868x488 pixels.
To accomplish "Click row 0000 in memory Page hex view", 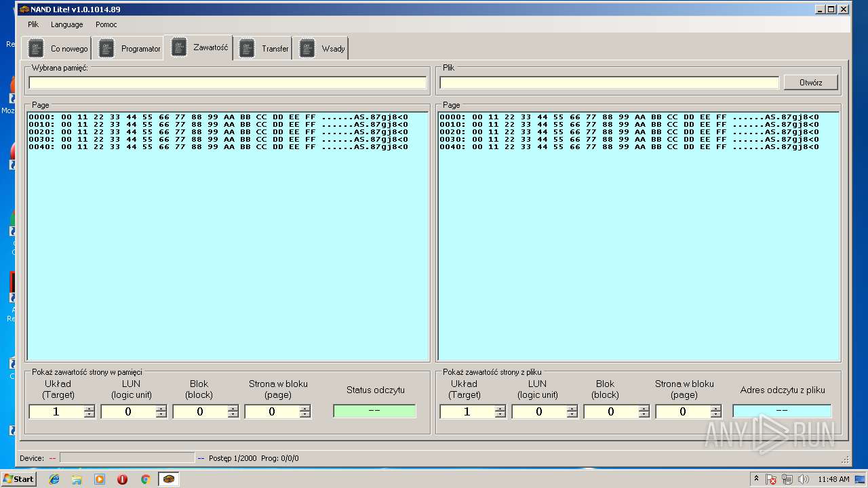I will pyautogui.click(x=218, y=117).
